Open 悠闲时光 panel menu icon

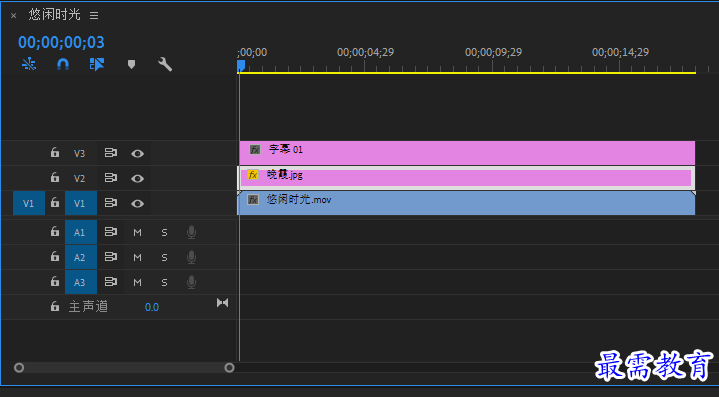94,16
